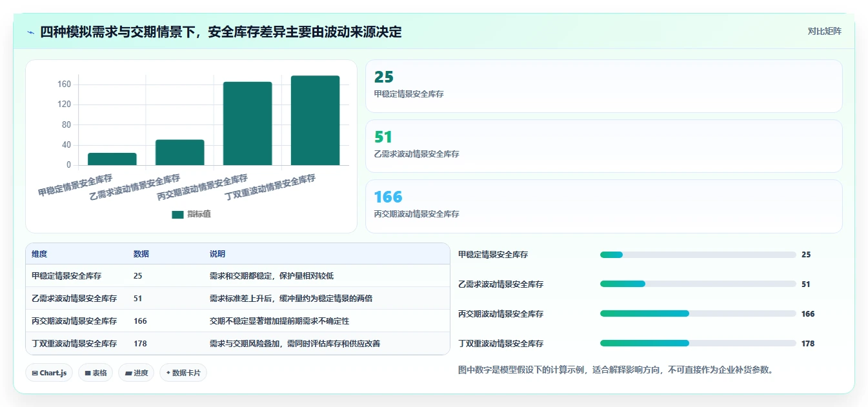
Task: Open the card showing value 25
Action: [603, 86]
